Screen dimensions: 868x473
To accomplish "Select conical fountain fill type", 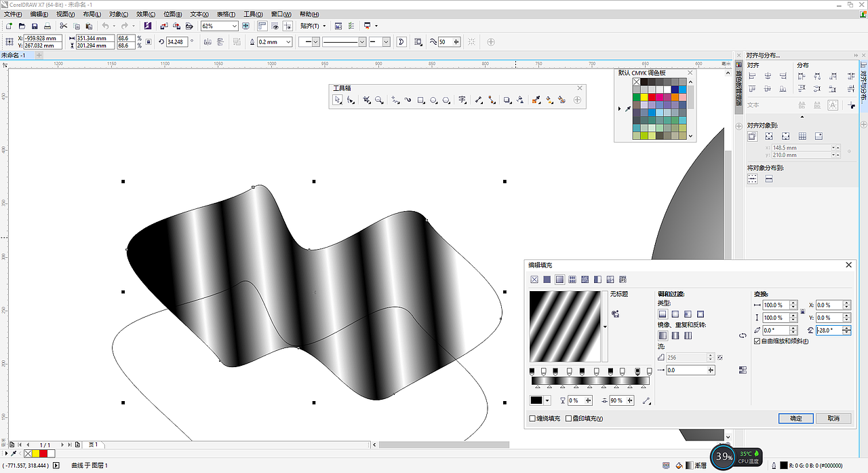I will 688,314.
